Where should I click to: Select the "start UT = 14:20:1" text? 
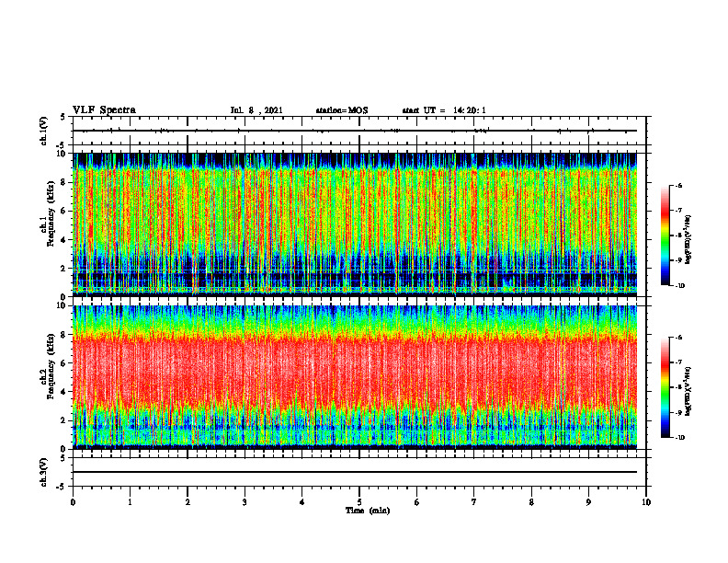444,110
